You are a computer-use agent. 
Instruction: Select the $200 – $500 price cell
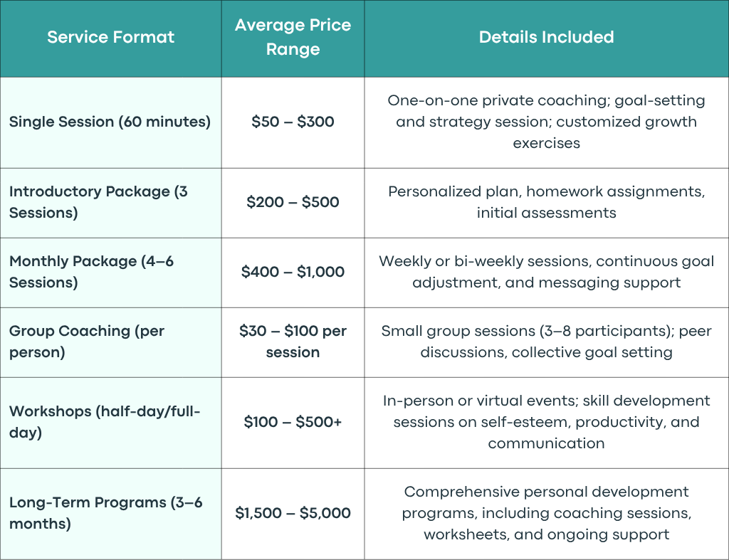pos(293,202)
